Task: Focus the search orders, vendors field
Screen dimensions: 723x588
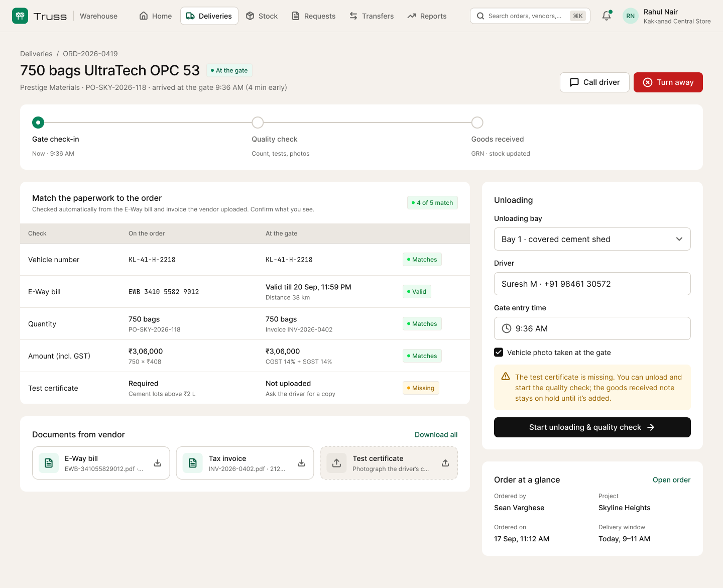Action: coord(530,16)
